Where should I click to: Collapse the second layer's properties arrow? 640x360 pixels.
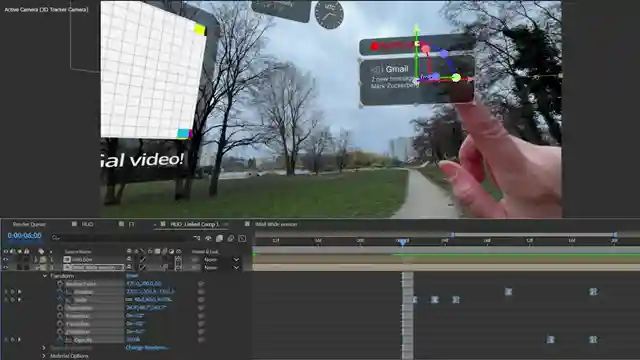[x=36, y=267]
